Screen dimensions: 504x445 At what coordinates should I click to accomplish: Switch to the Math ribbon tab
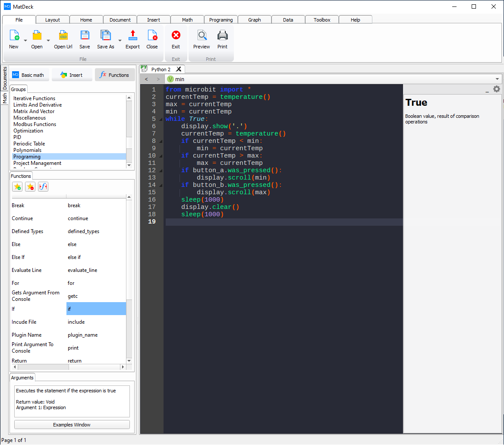point(187,19)
